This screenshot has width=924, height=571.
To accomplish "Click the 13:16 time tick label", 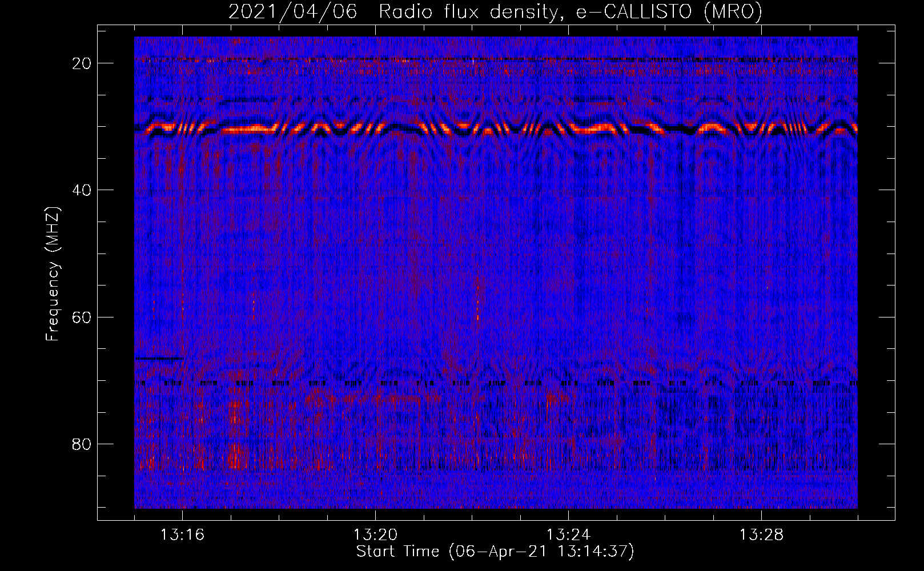I will (182, 535).
